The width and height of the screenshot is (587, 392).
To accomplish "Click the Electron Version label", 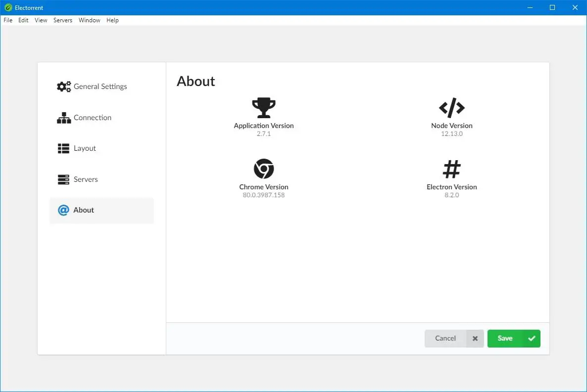I will click(451, 187).
